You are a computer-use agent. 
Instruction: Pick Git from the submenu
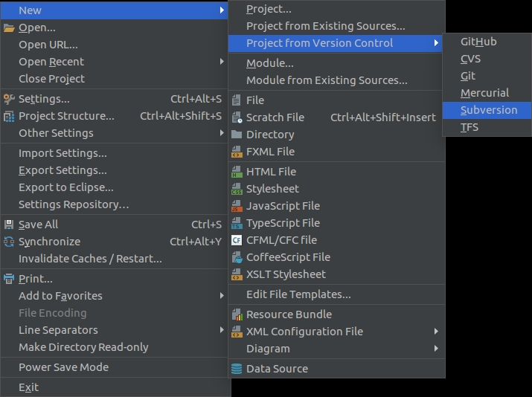click(x=487, y=76)
